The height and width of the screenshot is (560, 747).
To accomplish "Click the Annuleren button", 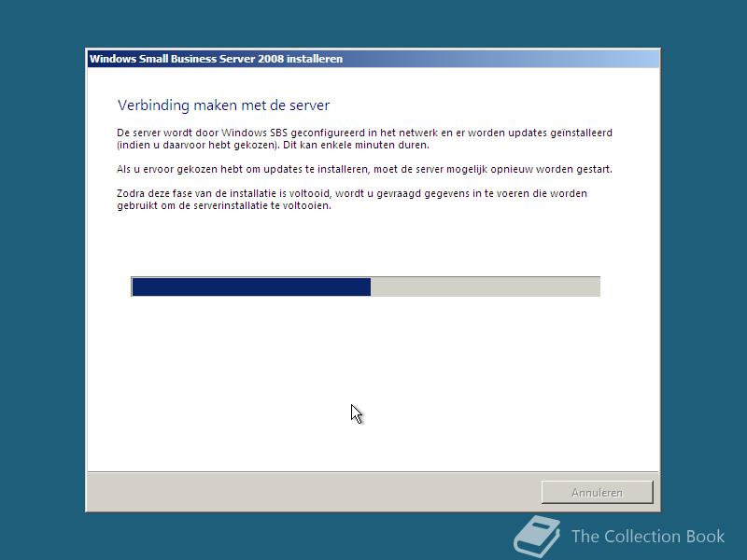I will (x=597, y=492).
